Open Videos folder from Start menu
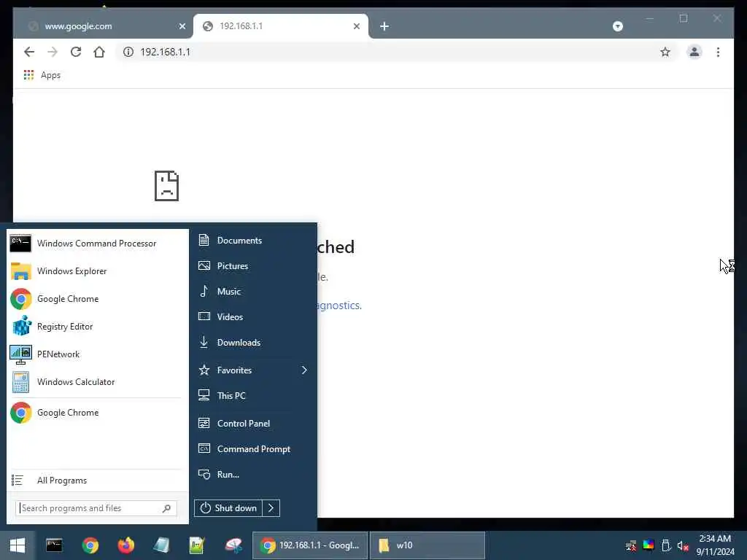The height and width of the screenshot is (560, 747). point(253,316)
